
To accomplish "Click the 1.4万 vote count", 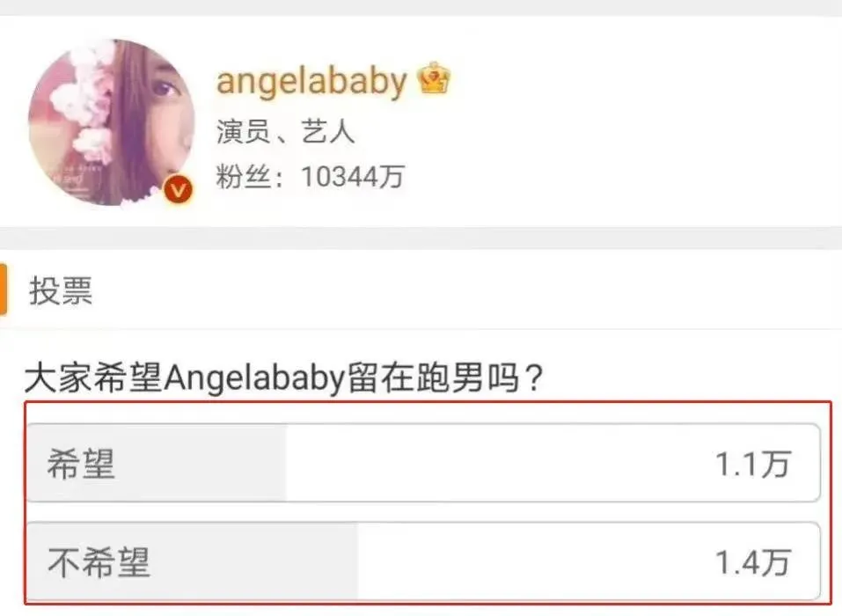I will pos(753,563).
